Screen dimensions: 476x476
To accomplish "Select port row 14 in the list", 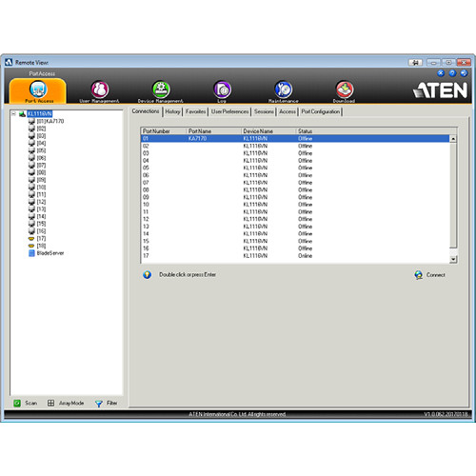I will click(295, 233).
